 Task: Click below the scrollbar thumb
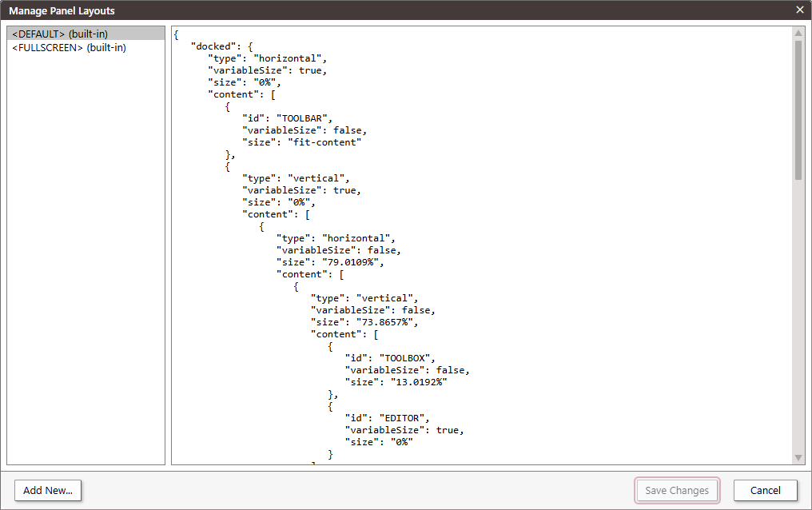click(800, 320)
